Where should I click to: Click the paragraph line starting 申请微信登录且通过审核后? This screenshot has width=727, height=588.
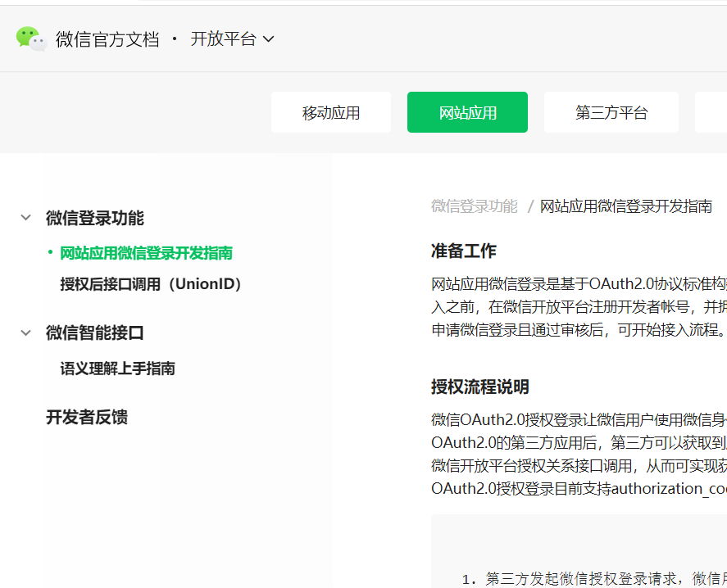point(579,329)
